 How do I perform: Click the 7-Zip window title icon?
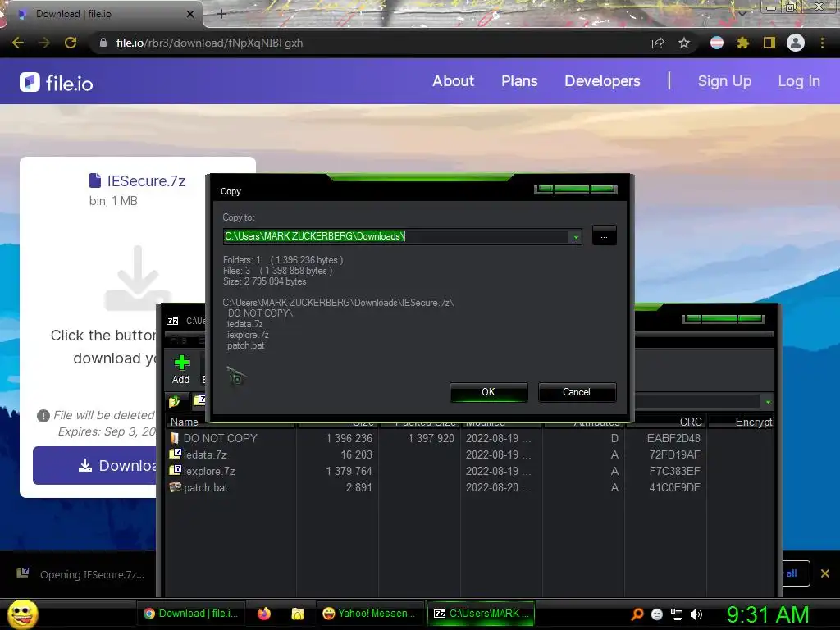(172, 321)
